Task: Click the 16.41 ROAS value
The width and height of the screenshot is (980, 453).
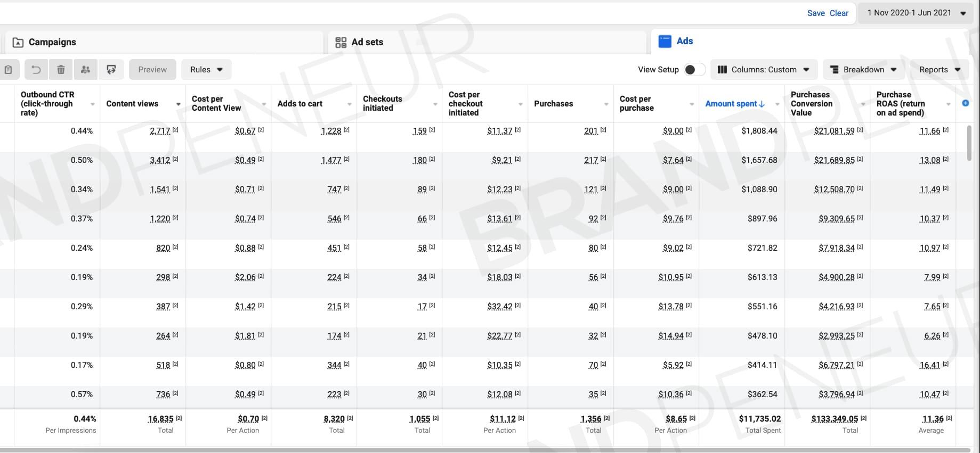Action: pyautogui.click(x=930, y=365)
